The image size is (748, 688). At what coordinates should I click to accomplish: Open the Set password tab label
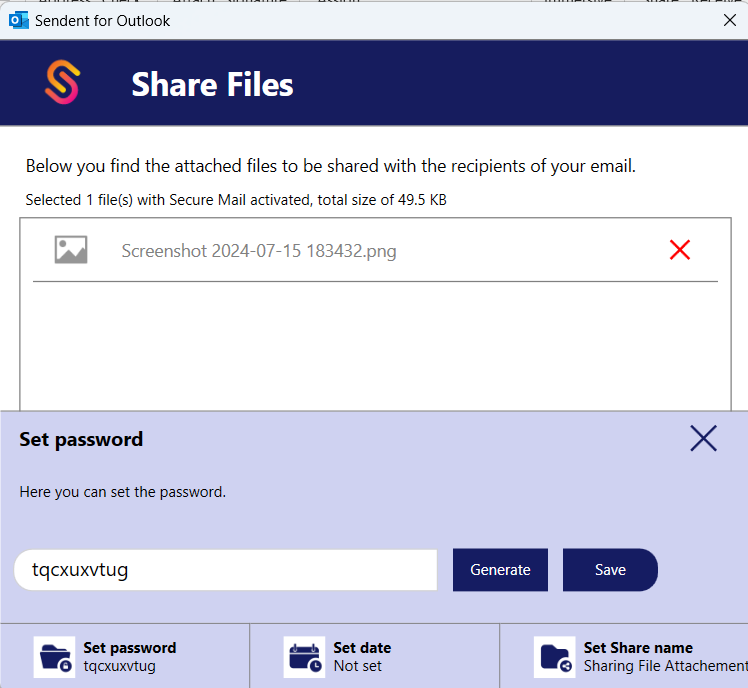(x=130, y=648)
